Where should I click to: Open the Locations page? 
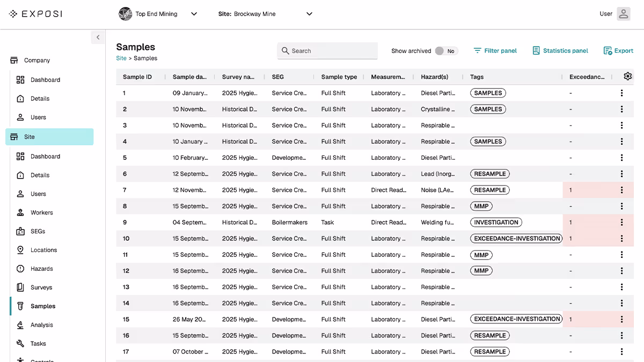coord(43,250)
